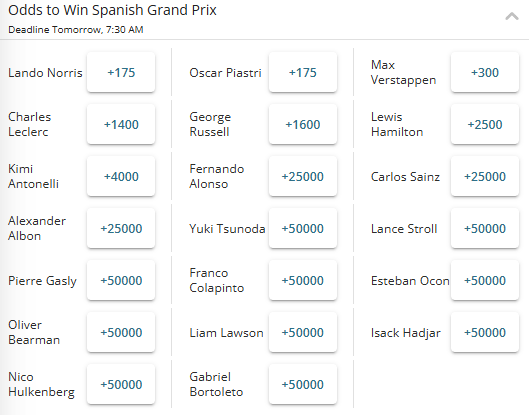Select Oscar Piastri +175 odds
This screenshot has height=415, width=529.
[303, 72]
